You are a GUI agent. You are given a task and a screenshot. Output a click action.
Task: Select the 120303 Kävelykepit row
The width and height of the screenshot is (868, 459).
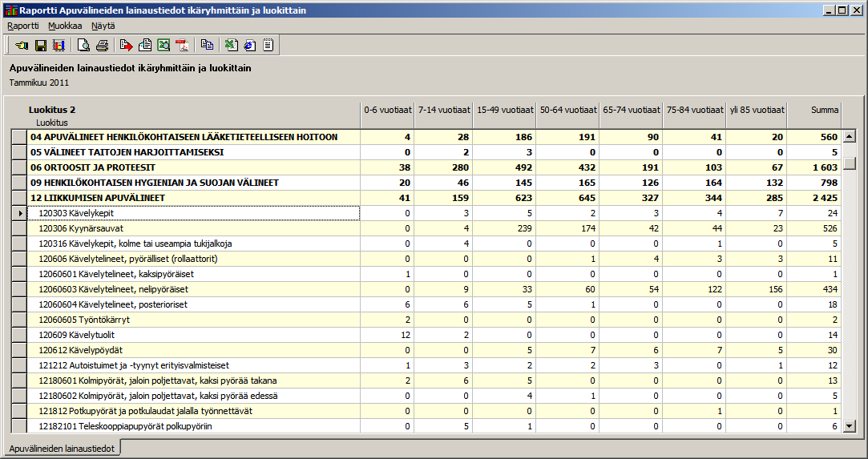pyautogui.click(x=194, y=213)
